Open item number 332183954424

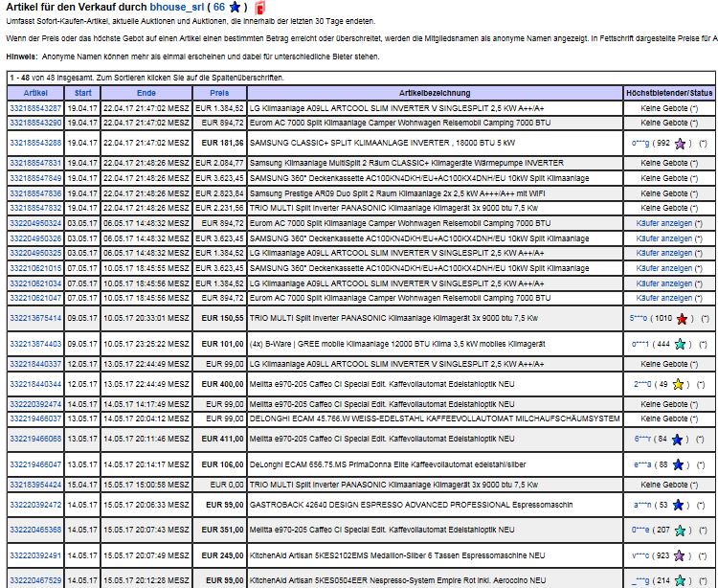35,485
